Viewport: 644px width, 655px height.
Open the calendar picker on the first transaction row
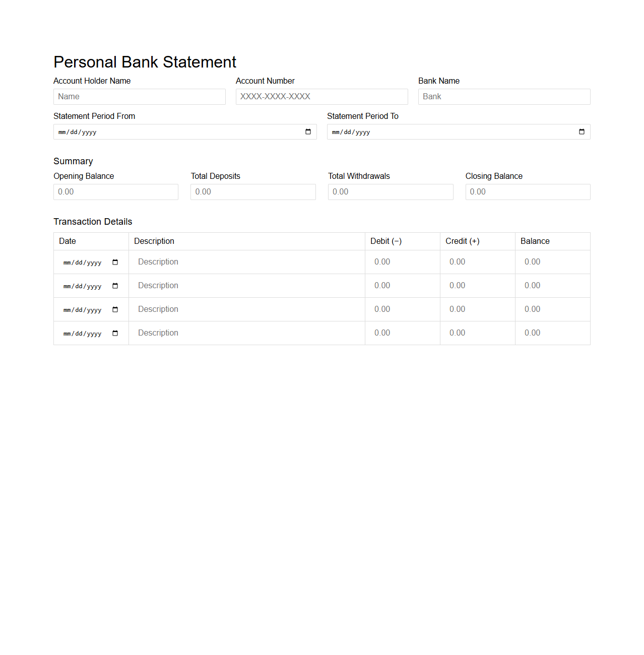coord(115,262)
